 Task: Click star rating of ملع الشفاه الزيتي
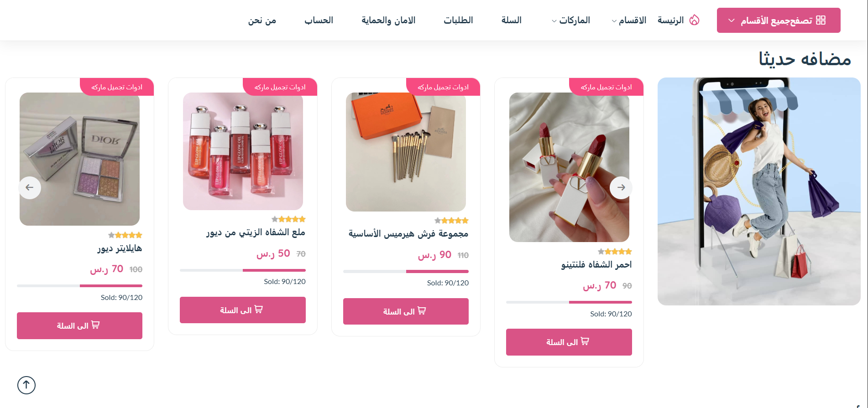click(288, 219)
